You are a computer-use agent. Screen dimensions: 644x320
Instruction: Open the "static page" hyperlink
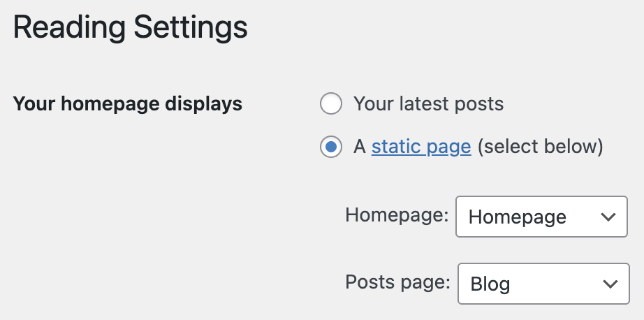point(421,147)
